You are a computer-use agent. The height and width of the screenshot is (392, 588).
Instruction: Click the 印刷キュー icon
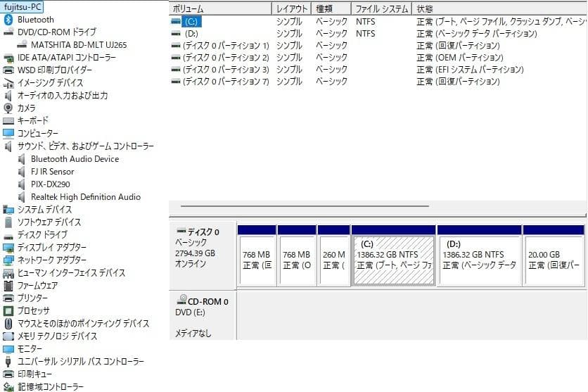(8, 374)
